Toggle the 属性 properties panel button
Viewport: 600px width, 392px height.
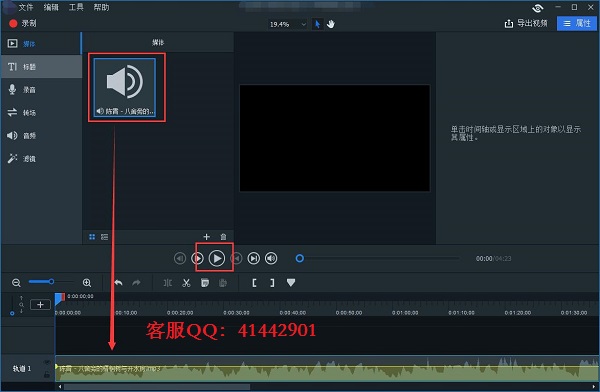pos(577,23)
